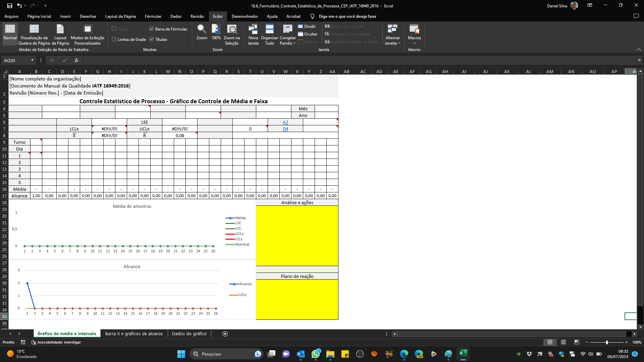The height and width of the screenshot is (362, 644).
Task: Click the Zoom na Seleção icon
Action: 232,33
